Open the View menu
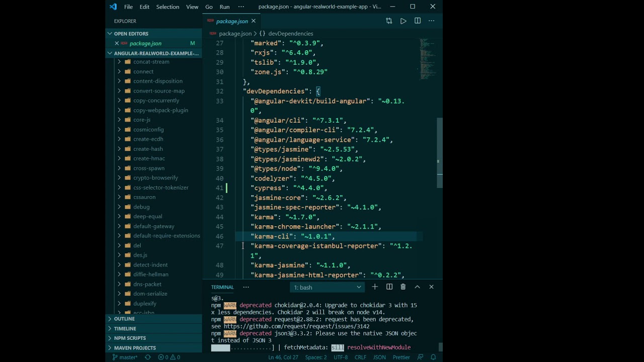This screenshot has height=362, width=644. pos(192,7)
